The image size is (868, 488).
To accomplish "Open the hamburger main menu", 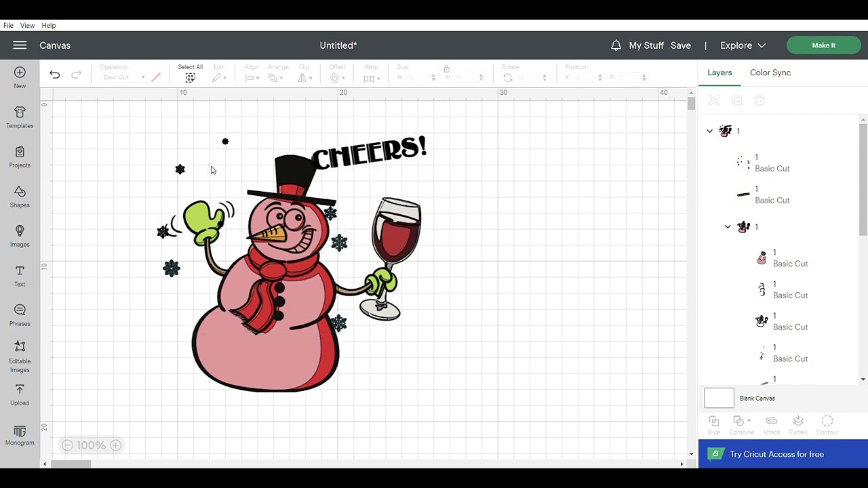I will [20, 45].
